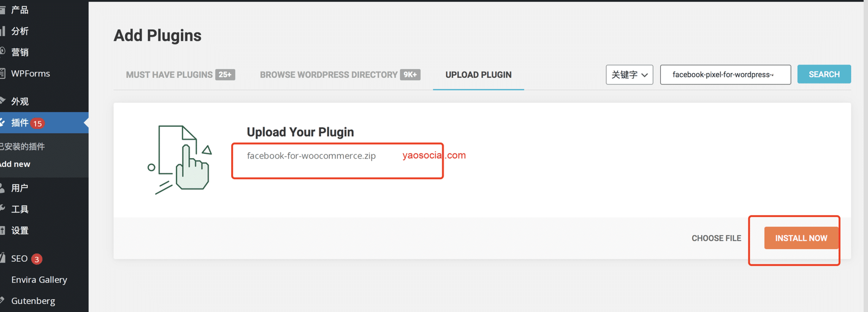This screenshot has height=312, width=868.
Task: Click the 插件 plugin icon in sidebar
Action: point(2,123)
